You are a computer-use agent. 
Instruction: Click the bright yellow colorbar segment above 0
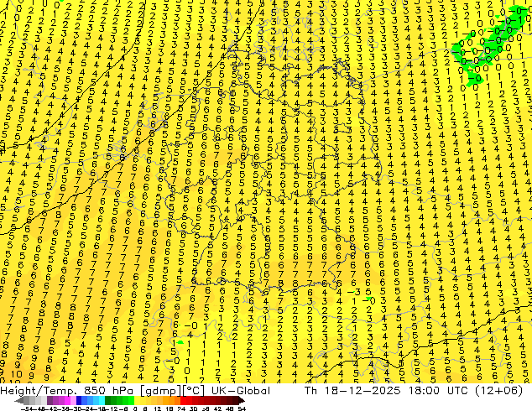137,400
